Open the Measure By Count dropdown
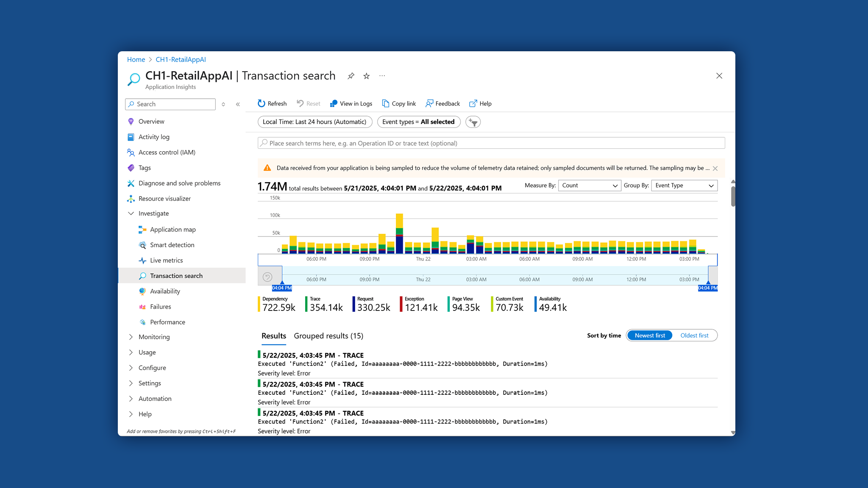The image size is (868, 488). [x=589, y=186]
